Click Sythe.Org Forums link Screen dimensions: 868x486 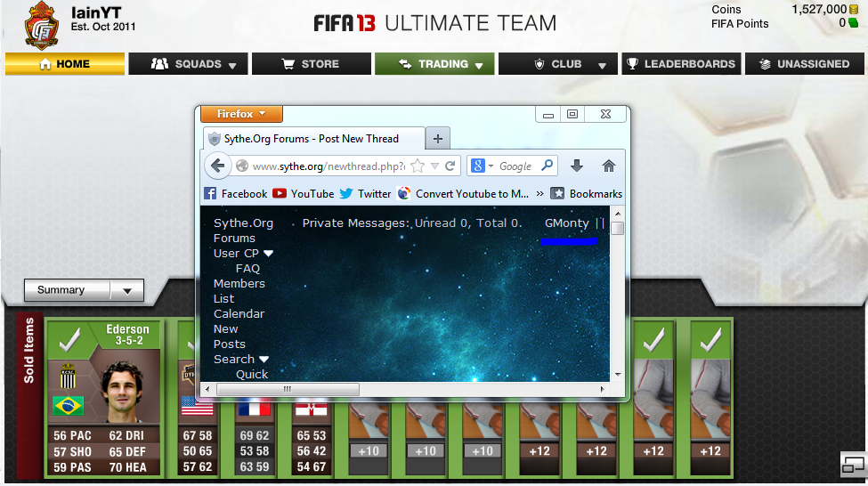(x=243, y=231)
